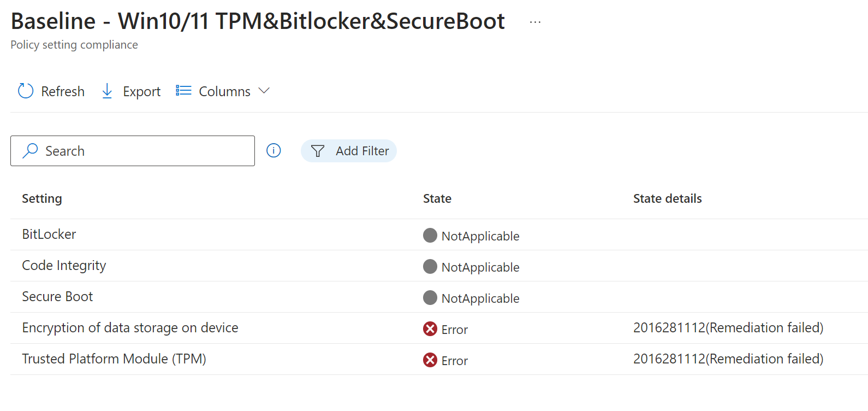The image size is (868, 411).
Task: Open Trusted Platform Module (TPM) setting
Action: (114, 359)
